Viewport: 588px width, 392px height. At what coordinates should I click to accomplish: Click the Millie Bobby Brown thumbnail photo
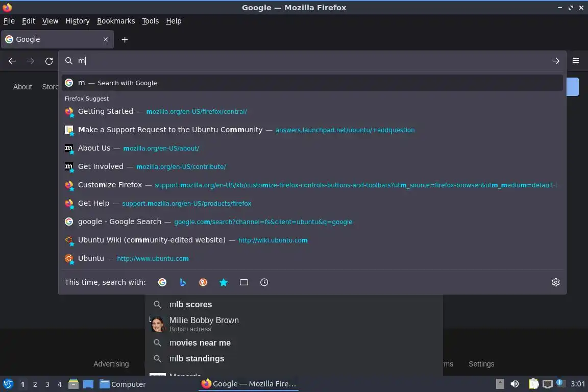pyautogui.click(x=158, y=324)
